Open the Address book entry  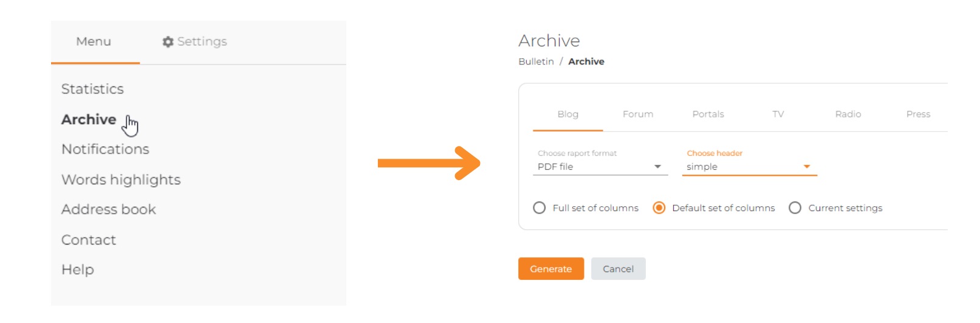coord(109,209)
